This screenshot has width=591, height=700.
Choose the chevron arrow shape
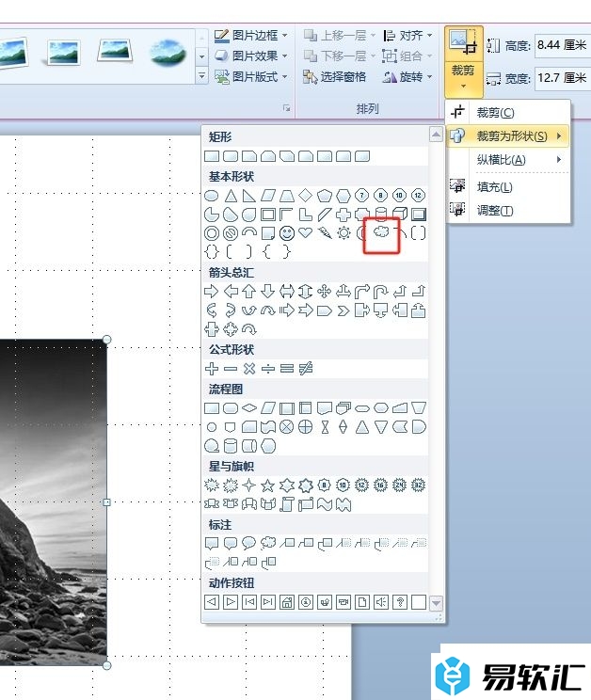pyautogui.click(x=343, y=310)
